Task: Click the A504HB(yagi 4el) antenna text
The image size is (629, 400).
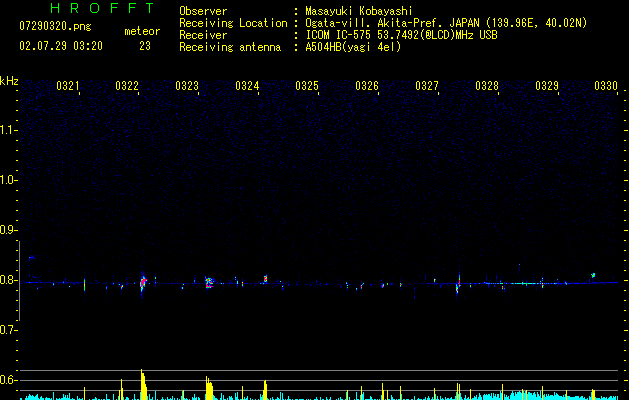Action: coord(353,47)
